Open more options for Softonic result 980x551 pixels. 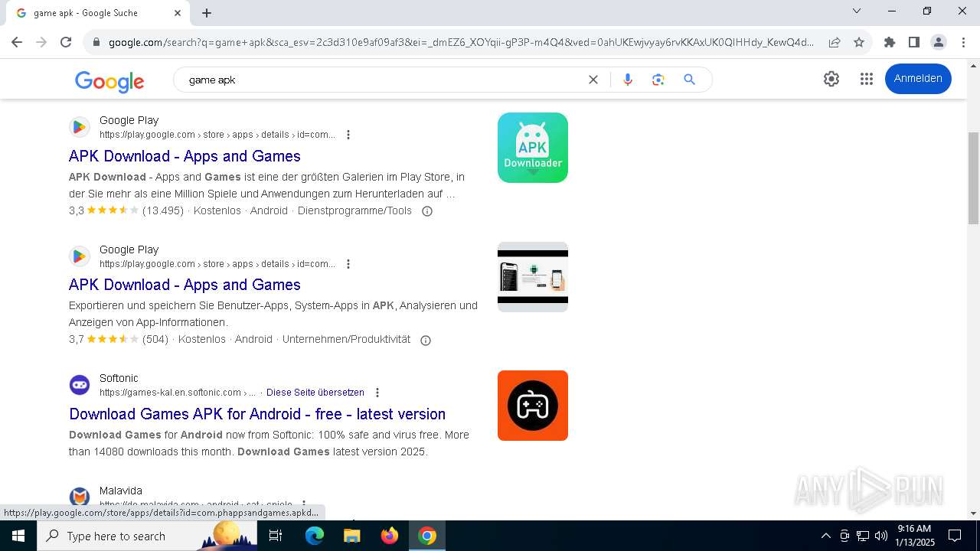[377, 393]
